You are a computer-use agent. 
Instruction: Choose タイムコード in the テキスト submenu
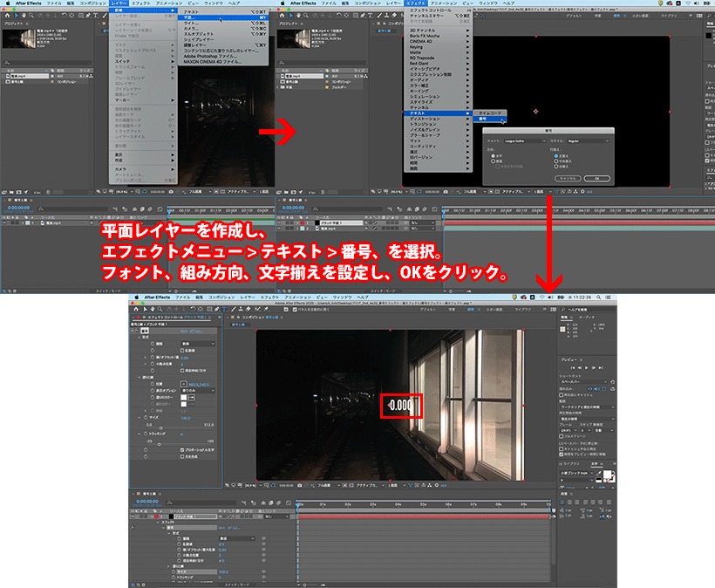point(490,113)
